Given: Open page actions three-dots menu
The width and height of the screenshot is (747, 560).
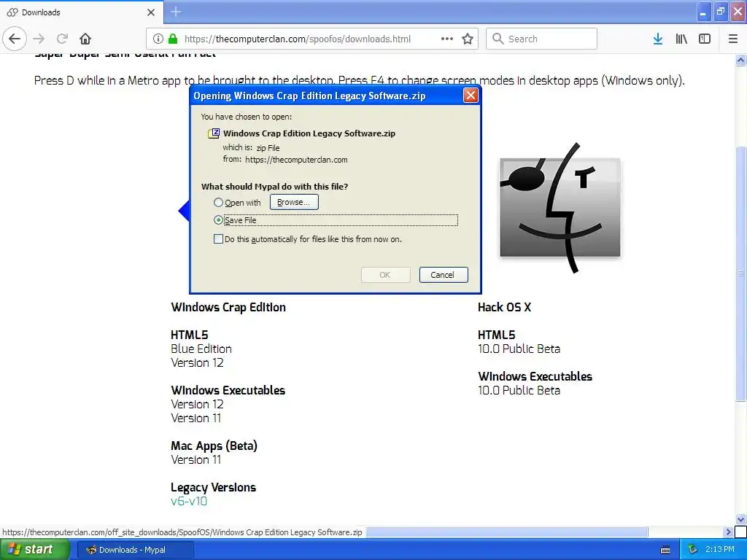Looking at the screenshot, I should 447,39.
